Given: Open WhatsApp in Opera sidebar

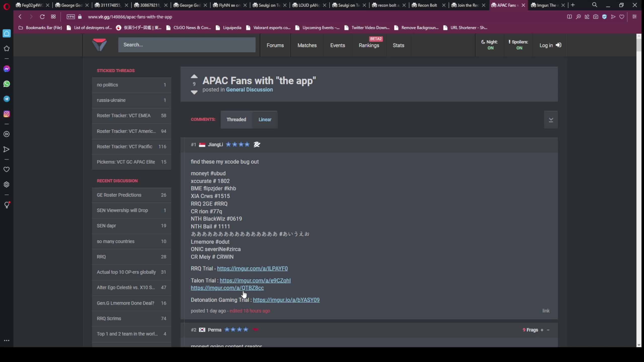Looking at the screenshot, I should [x=7, y=84].
